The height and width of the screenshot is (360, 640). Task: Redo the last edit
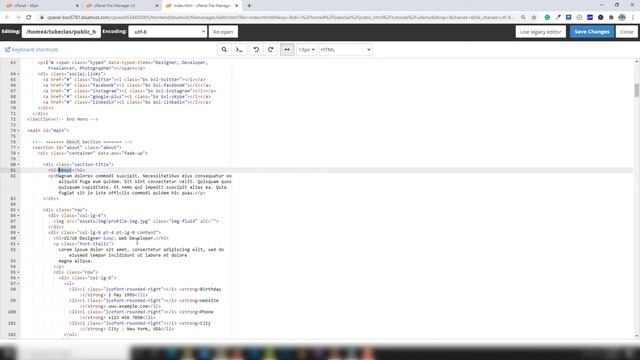(x=271, y=49)
